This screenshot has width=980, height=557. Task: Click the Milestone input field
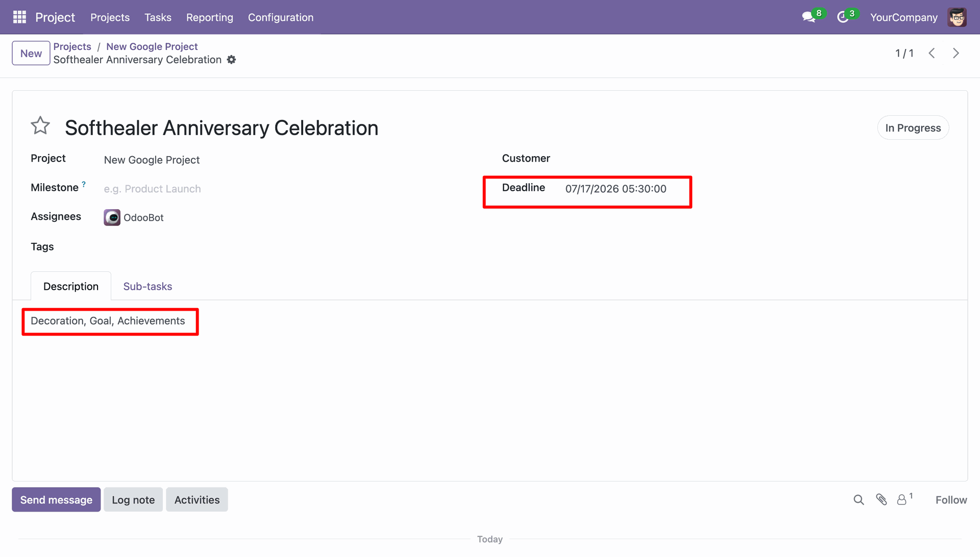(x=286, y=189)
